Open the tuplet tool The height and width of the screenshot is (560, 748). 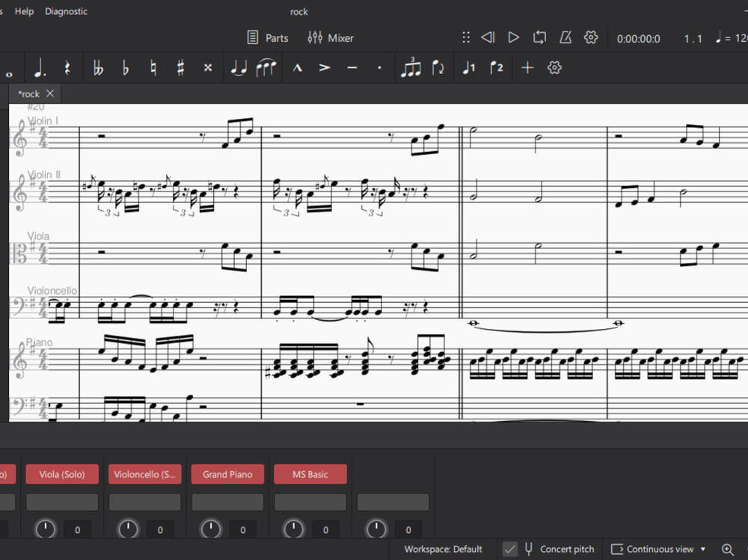(411, 67)
